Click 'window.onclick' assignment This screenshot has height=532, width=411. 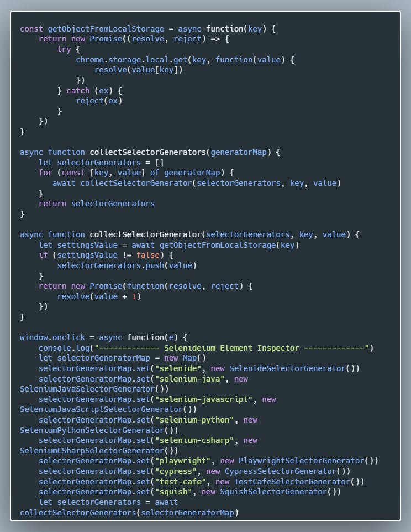[52, 337]
